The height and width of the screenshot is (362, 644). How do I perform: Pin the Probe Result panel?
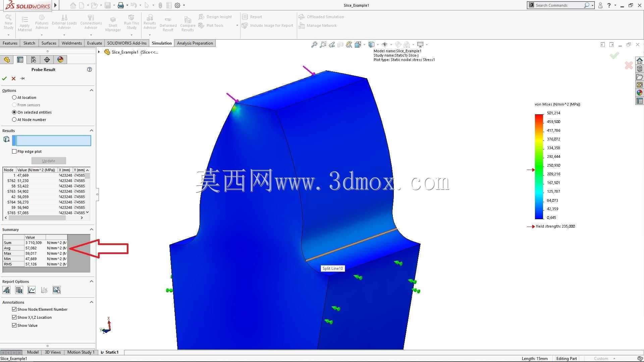click(x=22, y=78)
